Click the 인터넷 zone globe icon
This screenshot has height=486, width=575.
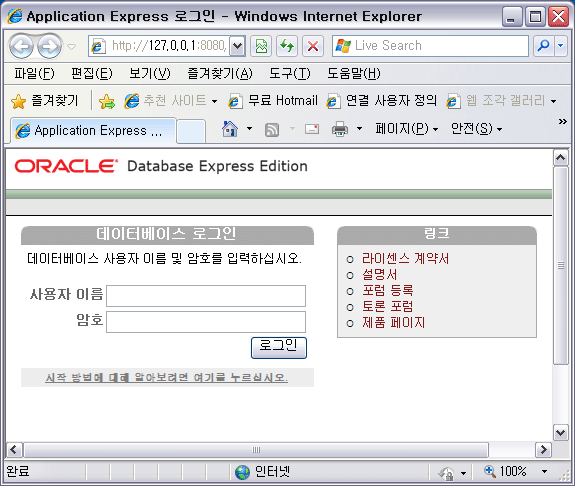242,472
